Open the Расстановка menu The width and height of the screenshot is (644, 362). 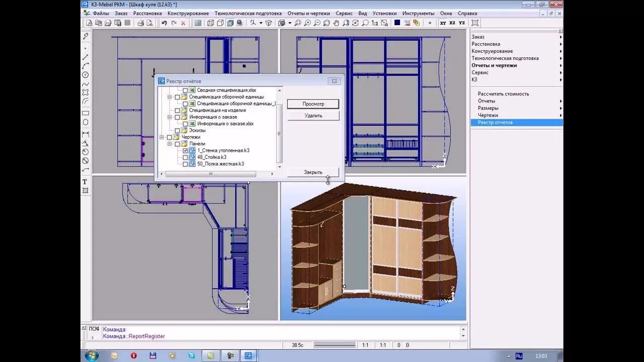click(147, 14)
